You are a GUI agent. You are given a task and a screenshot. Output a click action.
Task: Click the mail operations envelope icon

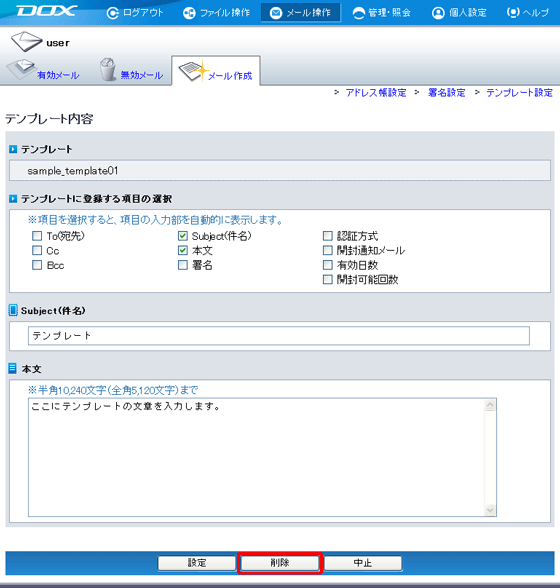pyautogui.click(x=276, y=13)
